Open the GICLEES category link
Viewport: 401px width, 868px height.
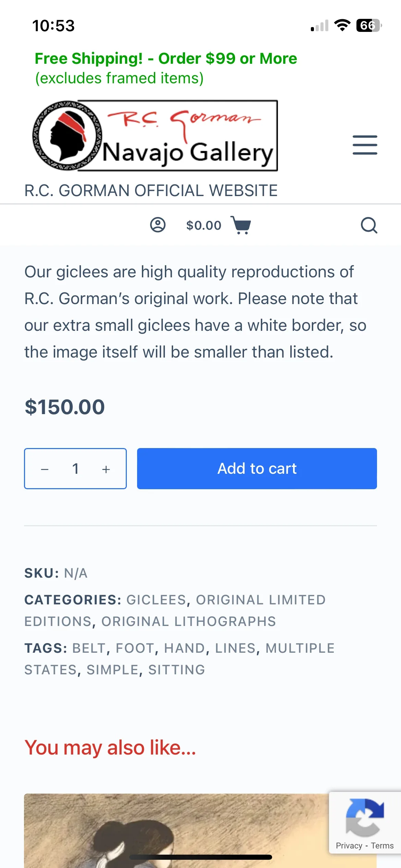click(157, 600)
